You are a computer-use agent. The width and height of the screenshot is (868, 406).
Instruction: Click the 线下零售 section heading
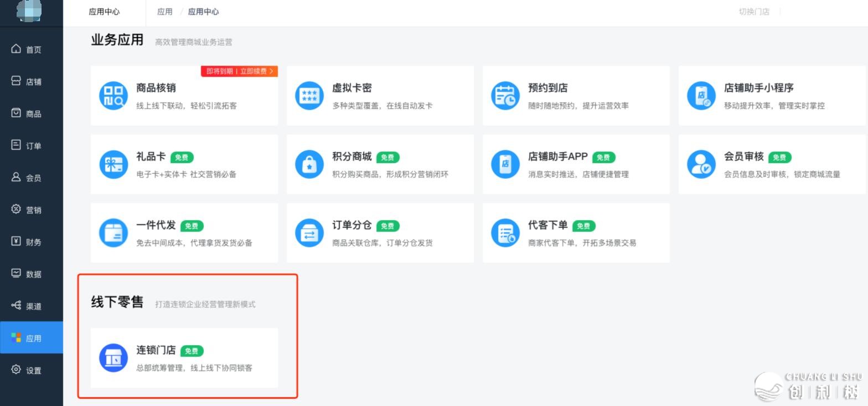[x=117, y=302]
